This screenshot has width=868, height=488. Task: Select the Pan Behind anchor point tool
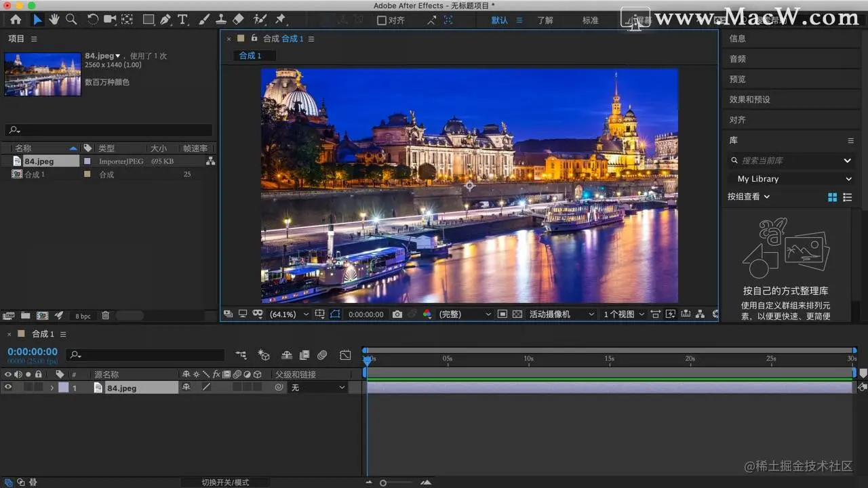pos(127,20)
